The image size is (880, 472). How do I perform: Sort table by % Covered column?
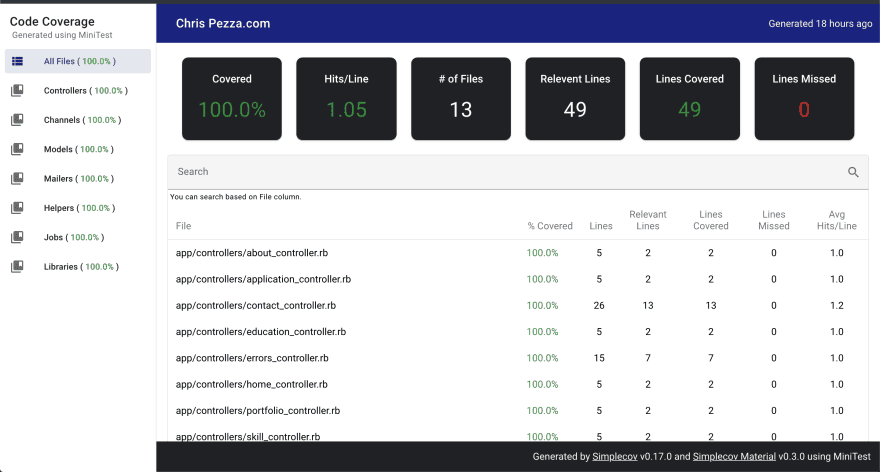pyautogui.click(x=550, y=226)
